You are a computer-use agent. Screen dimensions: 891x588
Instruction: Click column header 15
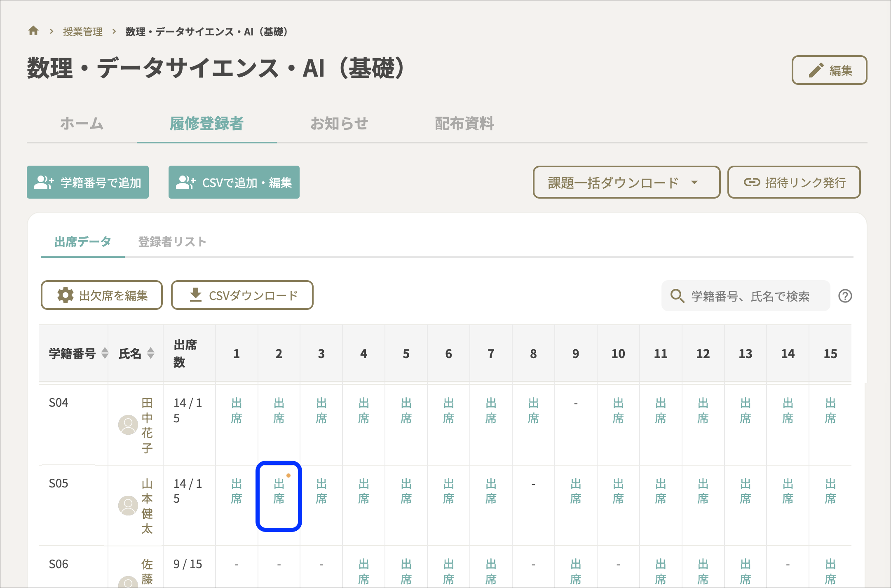tap(830, 354)
